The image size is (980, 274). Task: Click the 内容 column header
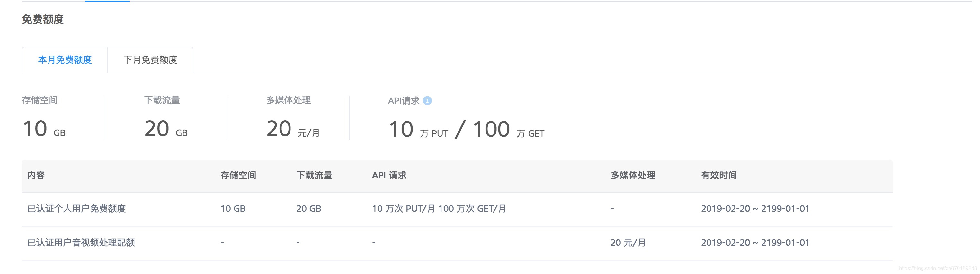(x=35, y=175)
